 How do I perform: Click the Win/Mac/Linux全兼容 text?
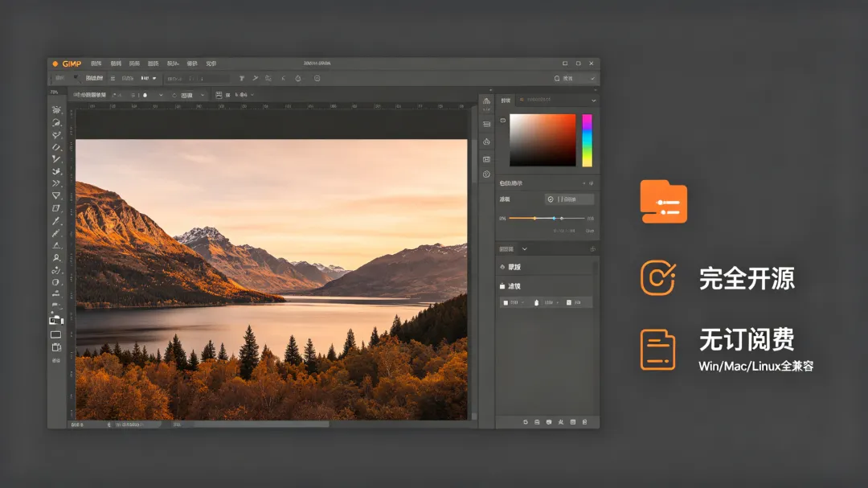click(755, 366)
